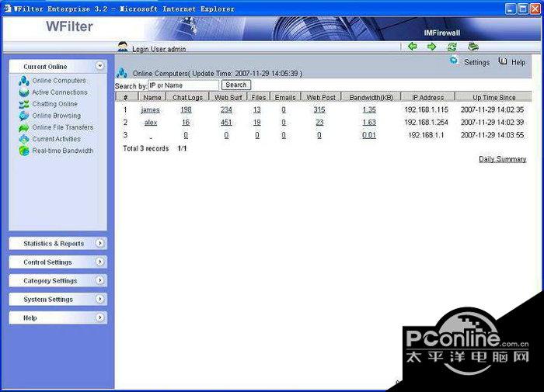Click the Online Computers sidebar icon

click(23, 81)
